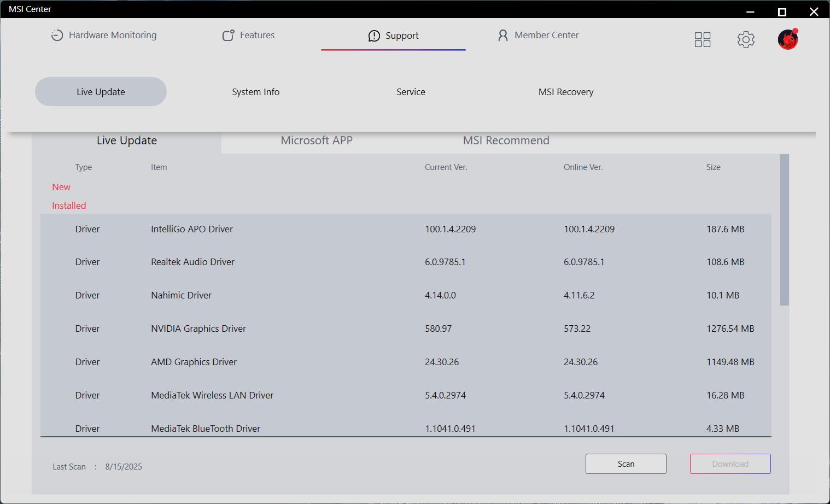Image resolution: width=830 pixels, height=504 pixels.
Task: Open the System Info section
Action: point(256,92)
